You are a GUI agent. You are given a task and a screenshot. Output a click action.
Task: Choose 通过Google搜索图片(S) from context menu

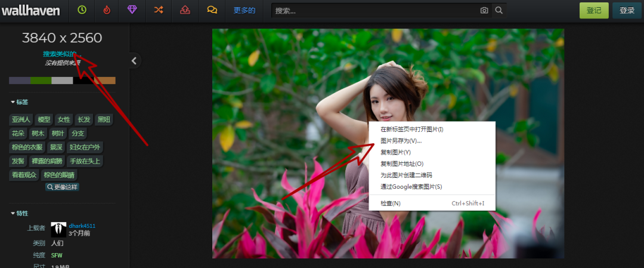point(432,187)
